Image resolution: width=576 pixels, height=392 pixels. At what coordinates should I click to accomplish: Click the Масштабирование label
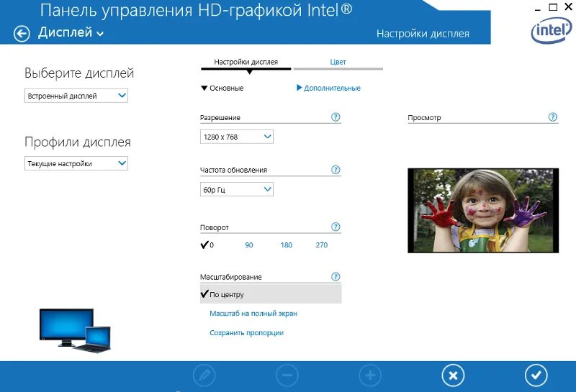click(230, 277)
